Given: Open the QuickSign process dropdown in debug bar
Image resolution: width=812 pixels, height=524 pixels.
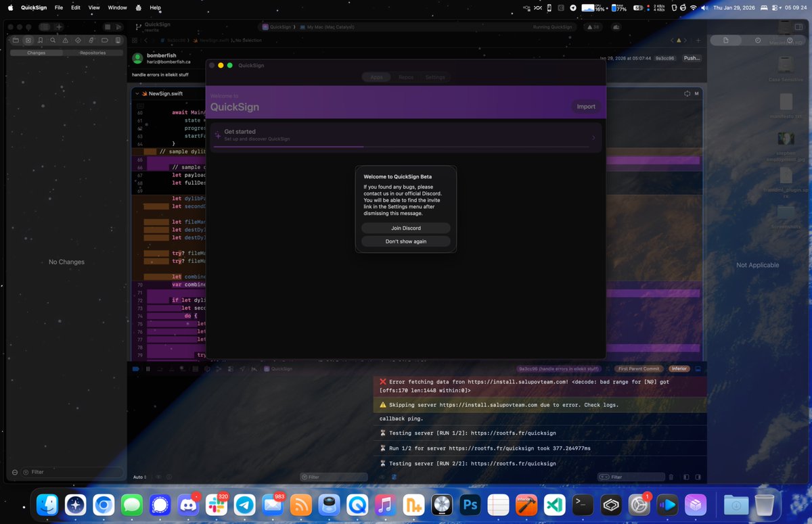Looking at the screenshot, I should click(x=278, y=368).
